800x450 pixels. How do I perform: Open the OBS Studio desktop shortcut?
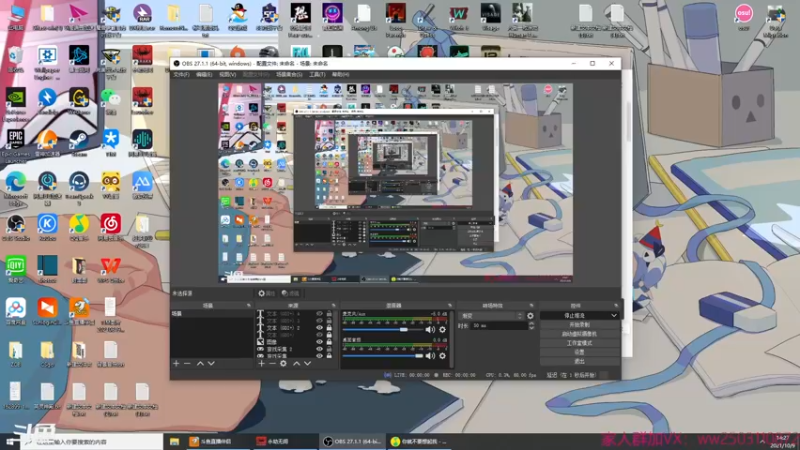tap(16, 228)
